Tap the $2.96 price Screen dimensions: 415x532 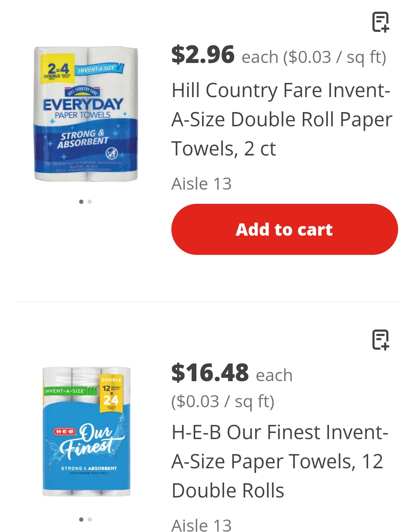203,55
